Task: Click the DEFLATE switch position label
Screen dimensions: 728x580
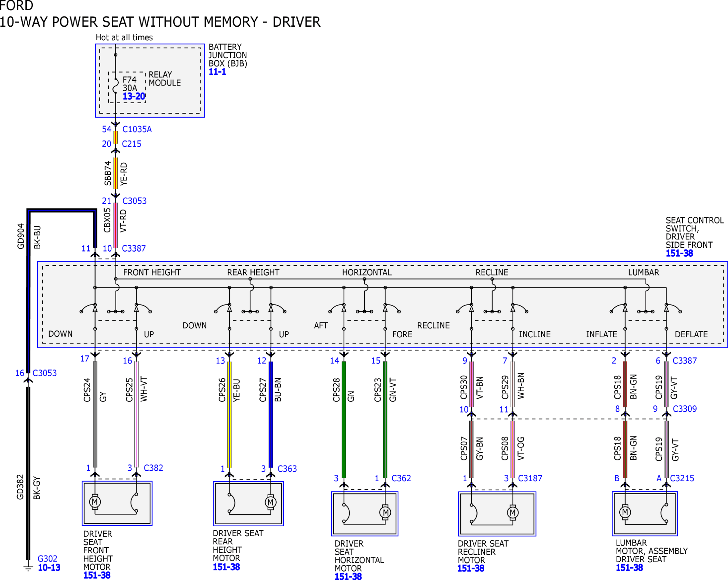Action: [x=691, y=334]
